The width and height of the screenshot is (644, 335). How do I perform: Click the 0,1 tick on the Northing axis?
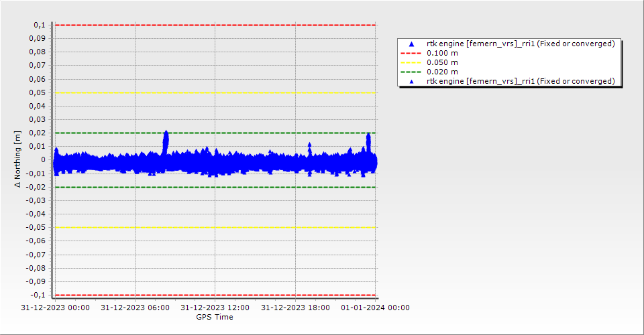[x=40, y=25]
